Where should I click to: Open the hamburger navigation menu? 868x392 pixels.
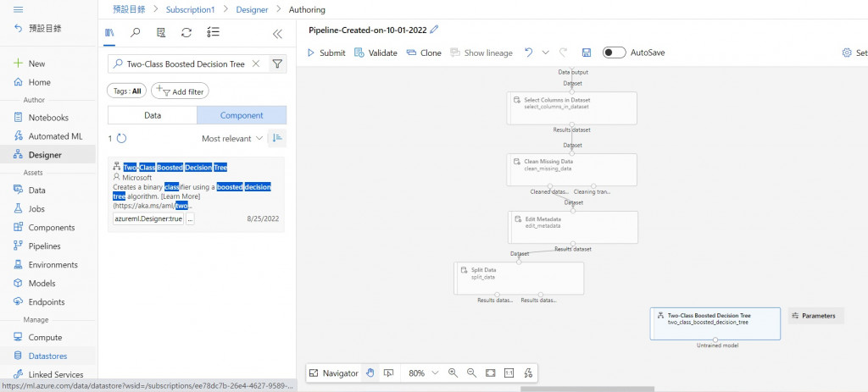coord(18,10)
